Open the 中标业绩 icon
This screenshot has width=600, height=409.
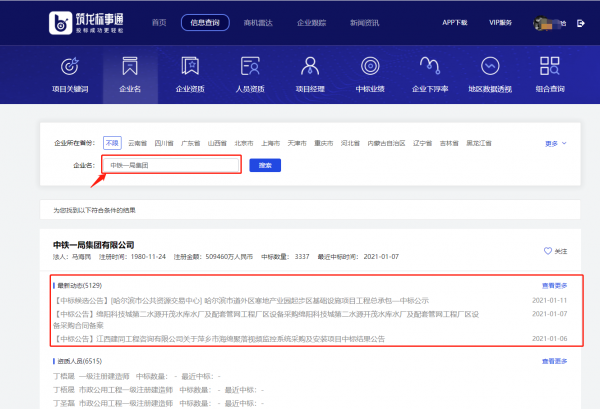coord(371,67)
